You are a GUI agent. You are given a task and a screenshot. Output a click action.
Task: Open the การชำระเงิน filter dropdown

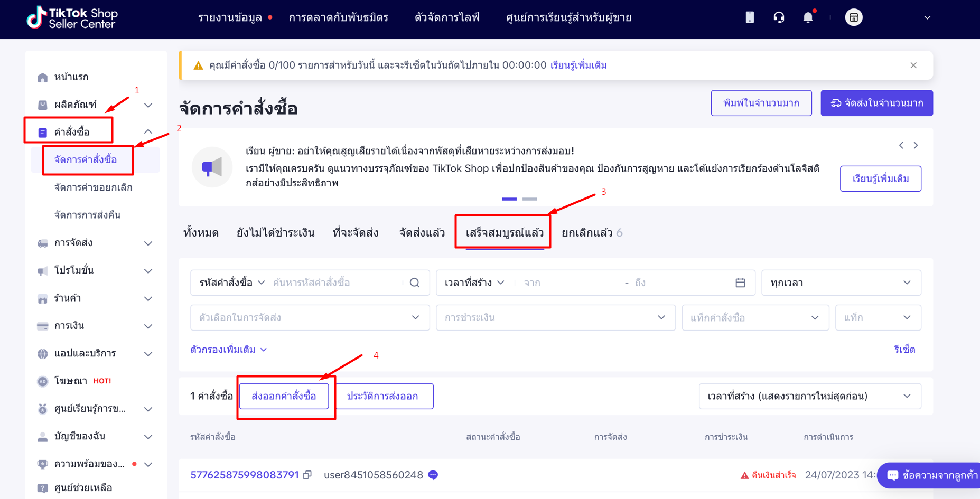pyautogui.click(x=555, y=317)
